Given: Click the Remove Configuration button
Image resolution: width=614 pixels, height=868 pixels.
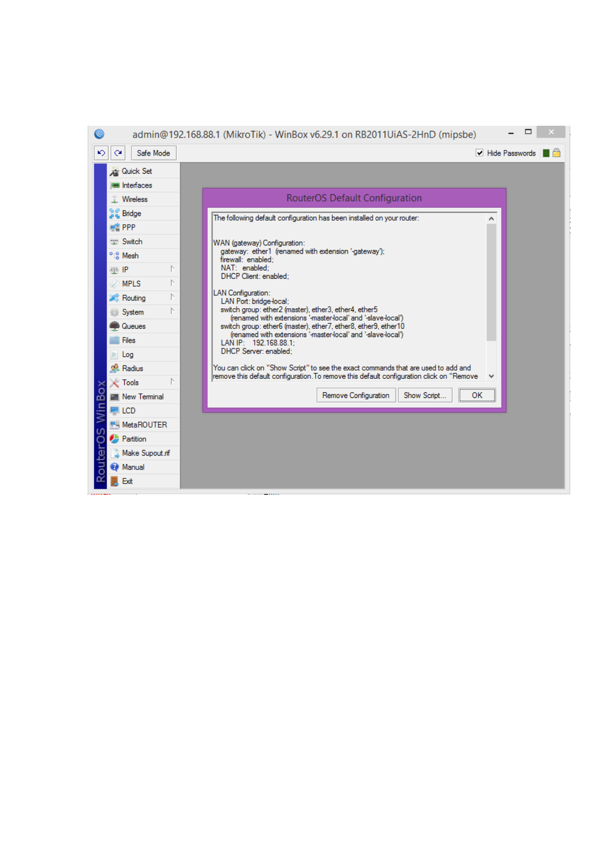Looking at the screenshot, I should (x=356, y=395).
